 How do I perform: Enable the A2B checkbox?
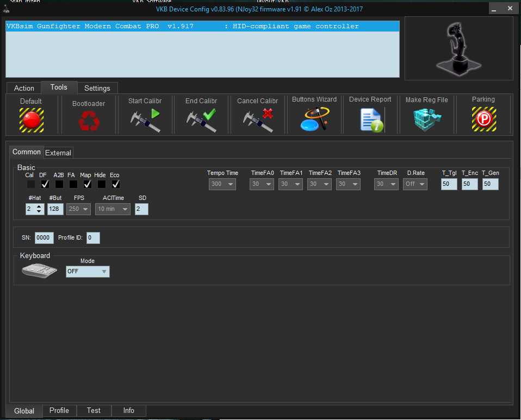pyautogui.click(x=59, y=184)
